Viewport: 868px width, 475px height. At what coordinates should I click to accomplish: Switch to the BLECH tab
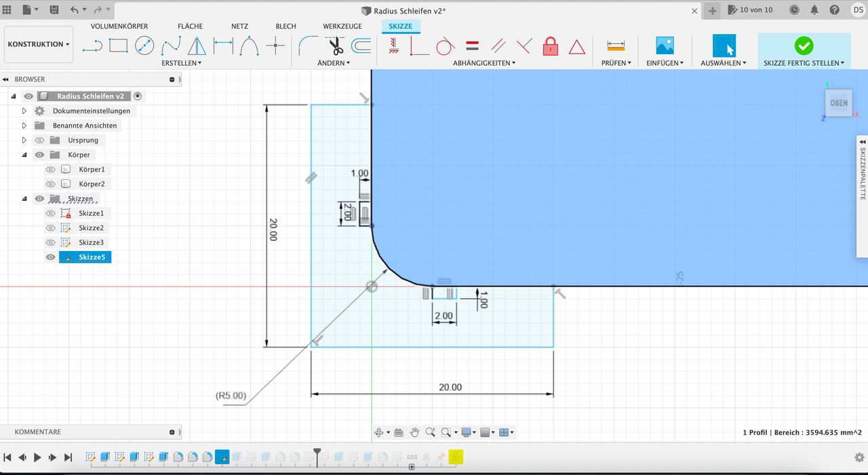coord(285,26)
